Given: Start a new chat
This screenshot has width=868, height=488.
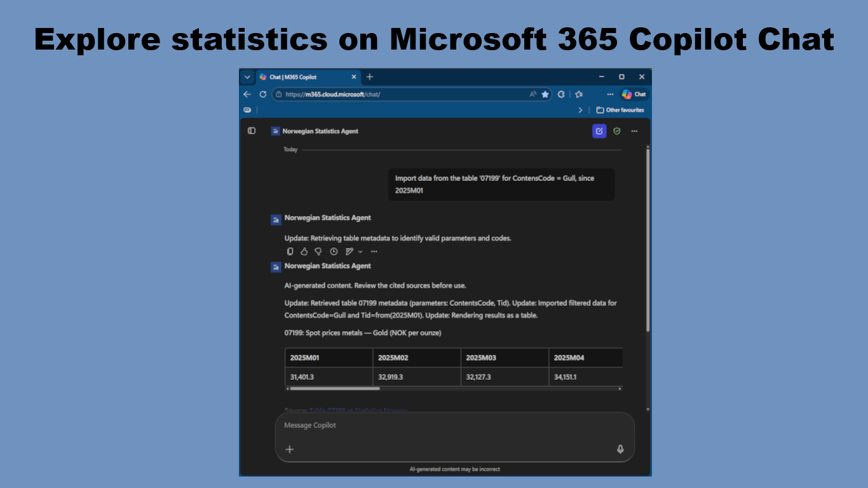Looking at the screenshot, I should coord(599,131).
